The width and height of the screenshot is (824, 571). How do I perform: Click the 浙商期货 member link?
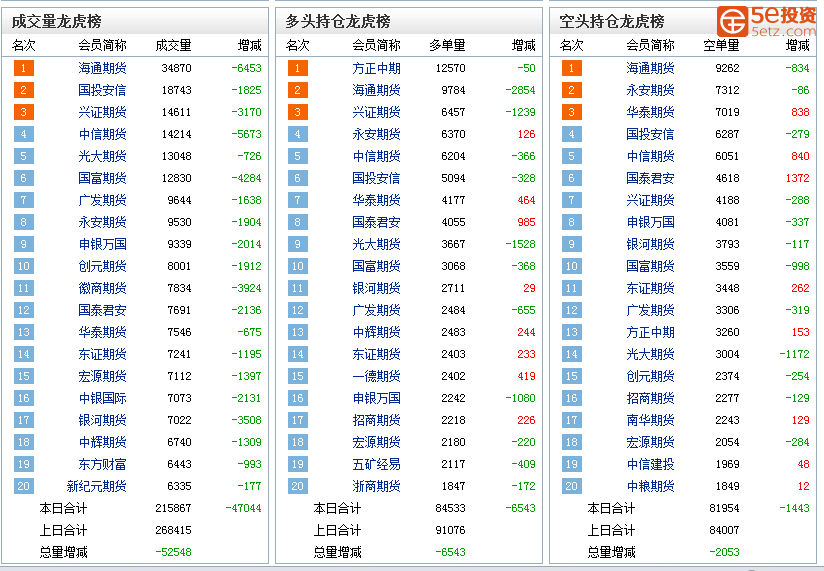(376, 486)
